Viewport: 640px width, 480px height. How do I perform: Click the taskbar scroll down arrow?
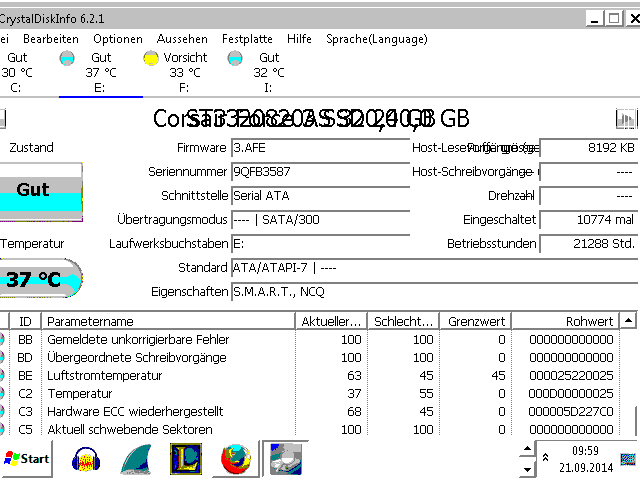click(x=527, y=469)
